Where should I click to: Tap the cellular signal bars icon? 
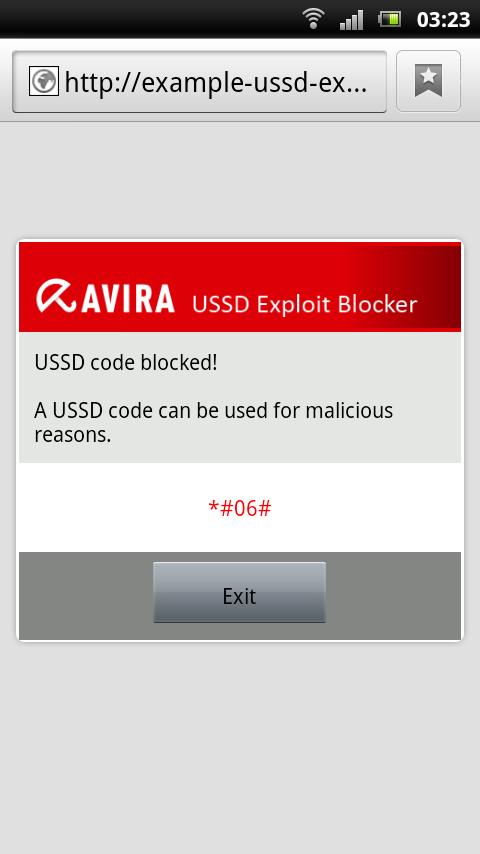pos(351,20)
